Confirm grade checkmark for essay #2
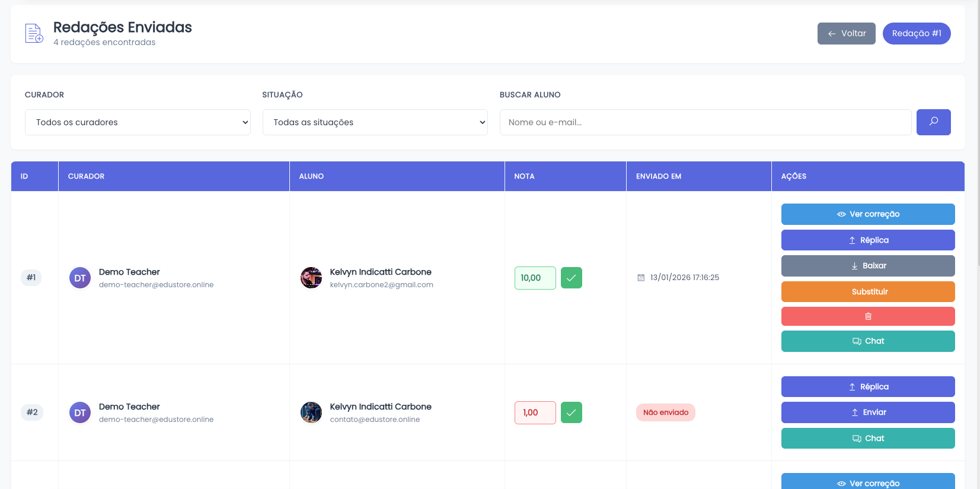Screen dimensions: 980x489 click(x=571, y=412)
